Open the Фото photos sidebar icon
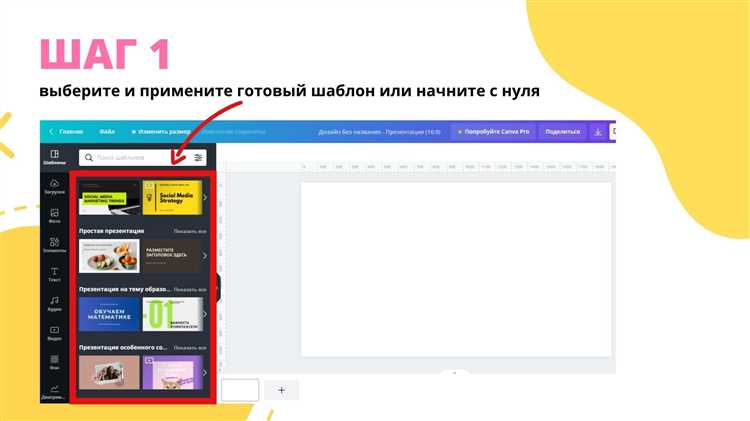Screen dimensions: 750x421 (55, 216)
